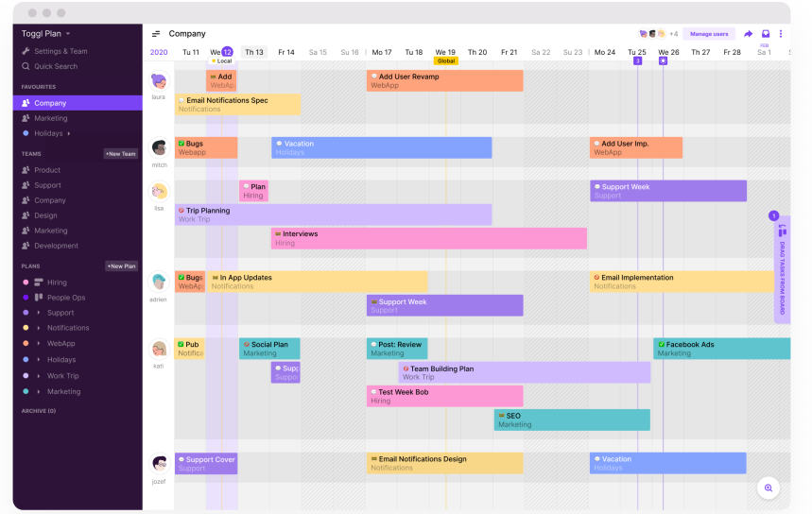Select Marketing in Favourites

coord(78,118)
